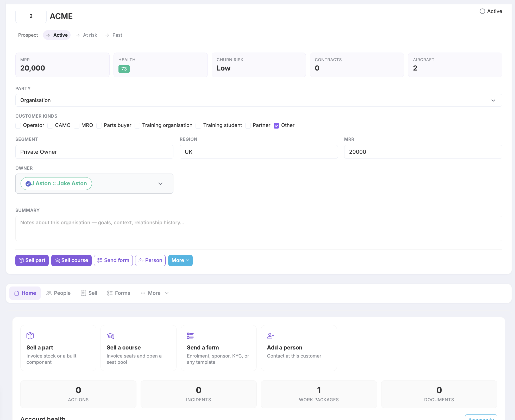Image resolution: width=515 pixels, height=420 pixels.
Task: Click the ellipsis icon beside More tab
Action: click(143, 293)
